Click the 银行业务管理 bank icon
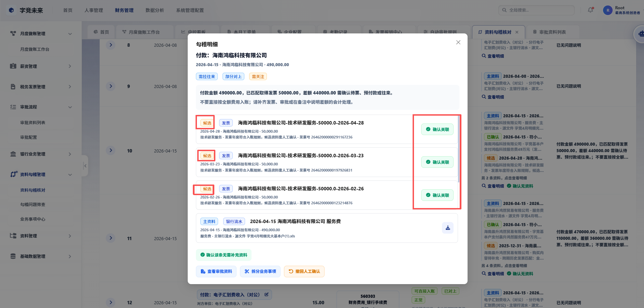This screenshot has height=308, width=644. point(13,154)
